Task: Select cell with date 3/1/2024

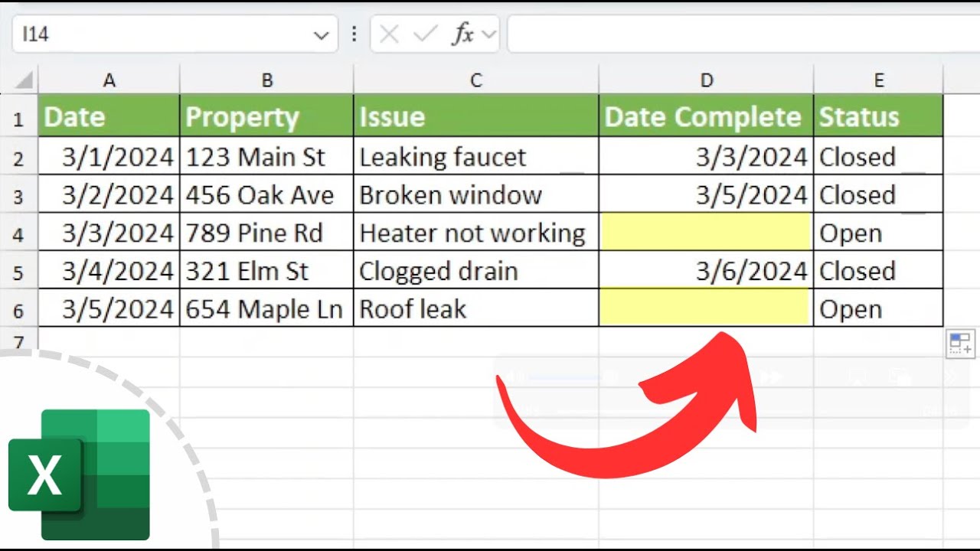Action: [109, 157]
